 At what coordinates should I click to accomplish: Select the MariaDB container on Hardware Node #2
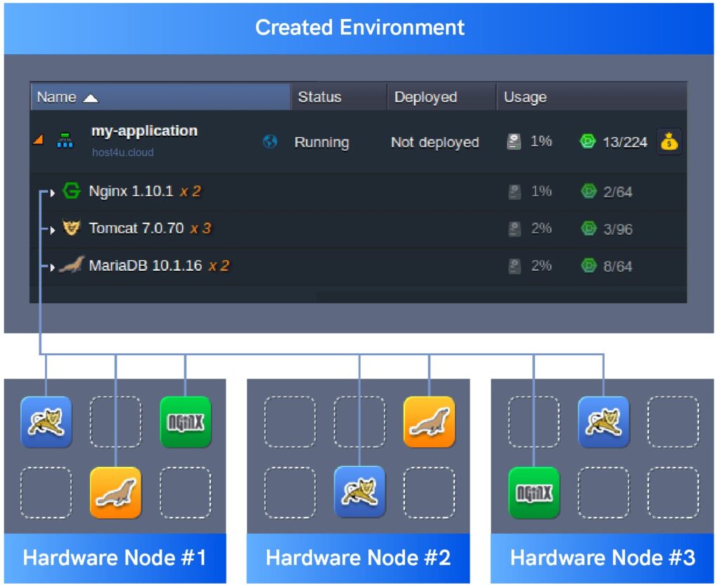[x=430, y=422]
